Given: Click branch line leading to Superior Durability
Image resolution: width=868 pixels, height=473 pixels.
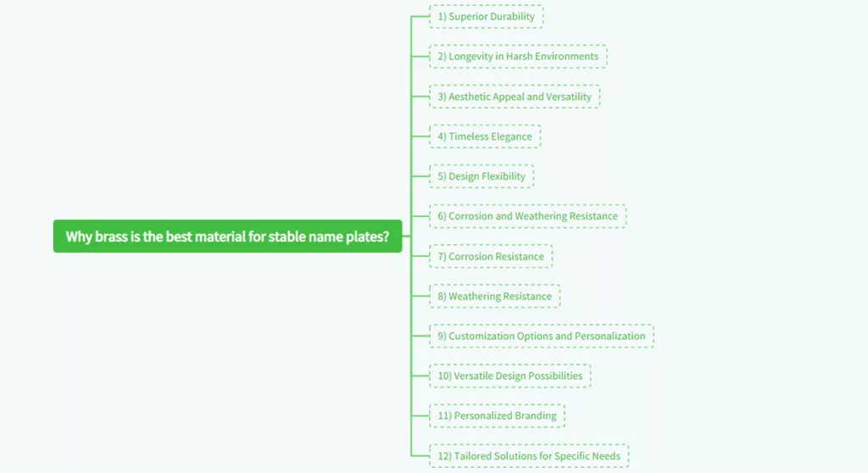Looking at the screenshot, I should click(420, 16).
